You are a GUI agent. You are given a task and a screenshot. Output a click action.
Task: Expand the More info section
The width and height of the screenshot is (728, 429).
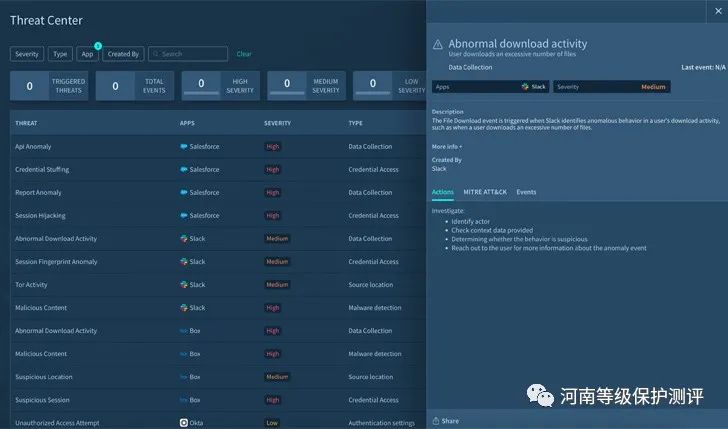tap(447, 146)
